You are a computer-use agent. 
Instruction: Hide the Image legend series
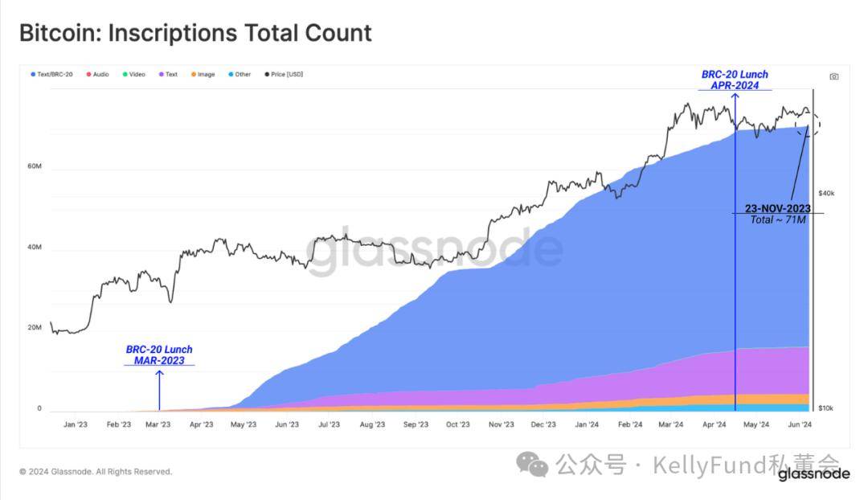pos(203,74)
